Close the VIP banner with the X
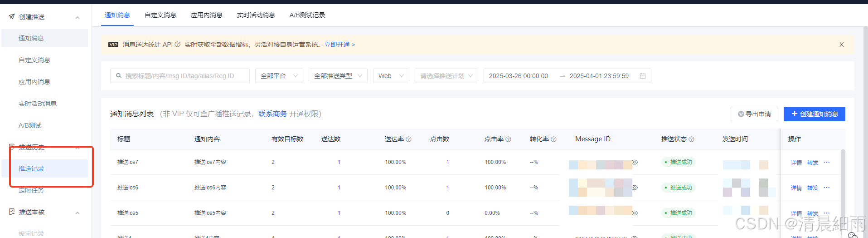This screenshot has height=238, width=868. [x=842, y=45]
